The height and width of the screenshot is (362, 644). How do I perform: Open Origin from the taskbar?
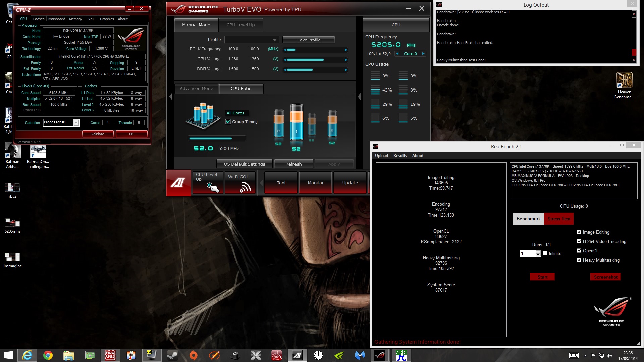(x=194, y=355)
